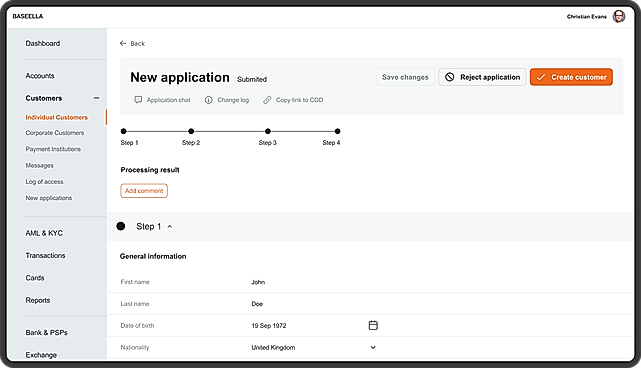Click the Step 1 section title

pyautogui.click(x=149, y=227)
